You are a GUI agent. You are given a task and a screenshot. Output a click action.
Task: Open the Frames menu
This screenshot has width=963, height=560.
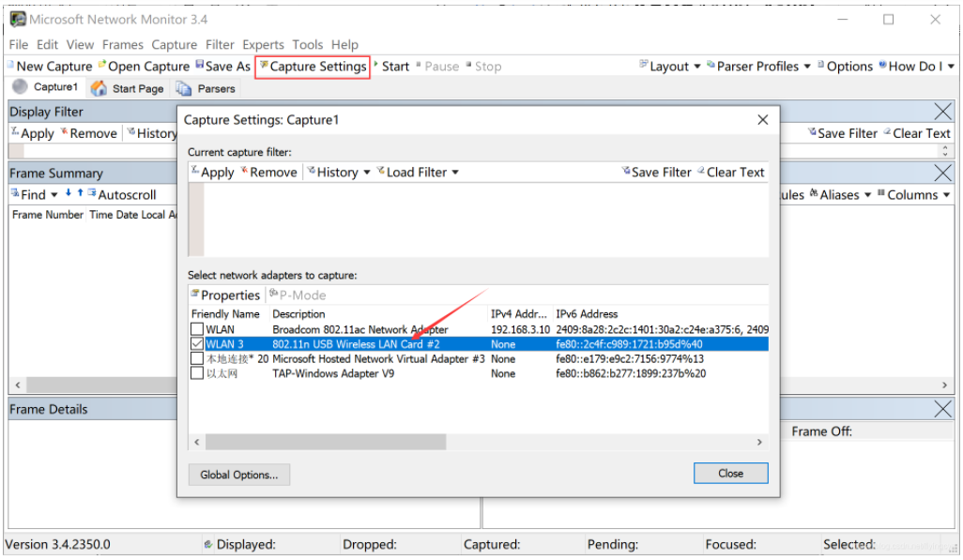coord(122,45)
